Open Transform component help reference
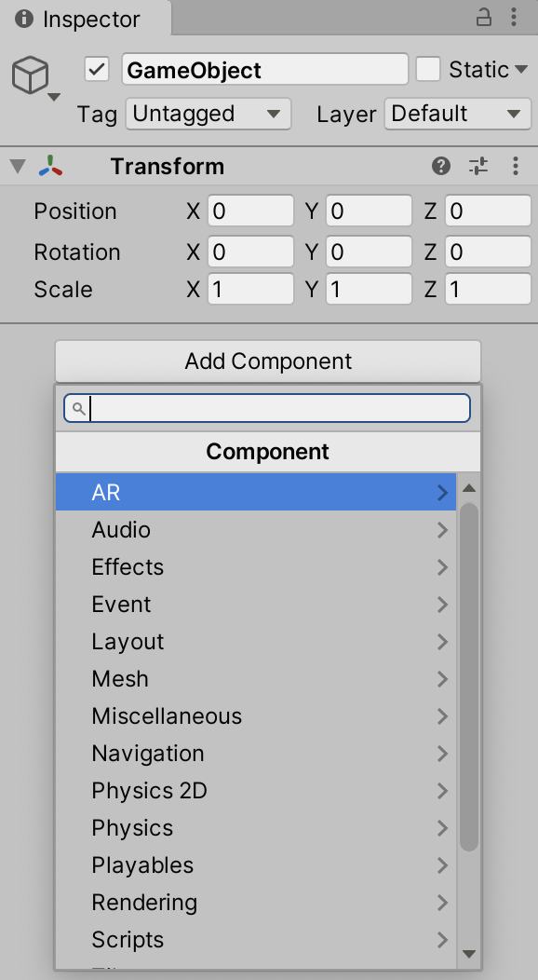Screen dimensions: 538x980 click(441, 166)
